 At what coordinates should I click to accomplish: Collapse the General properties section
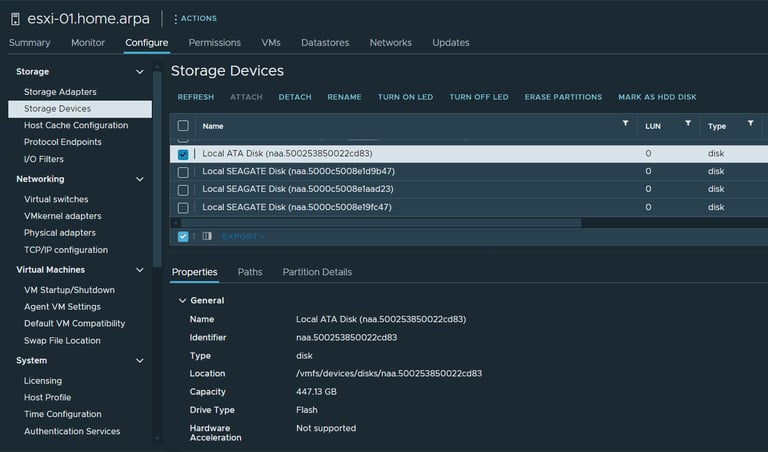pos(182,300)
